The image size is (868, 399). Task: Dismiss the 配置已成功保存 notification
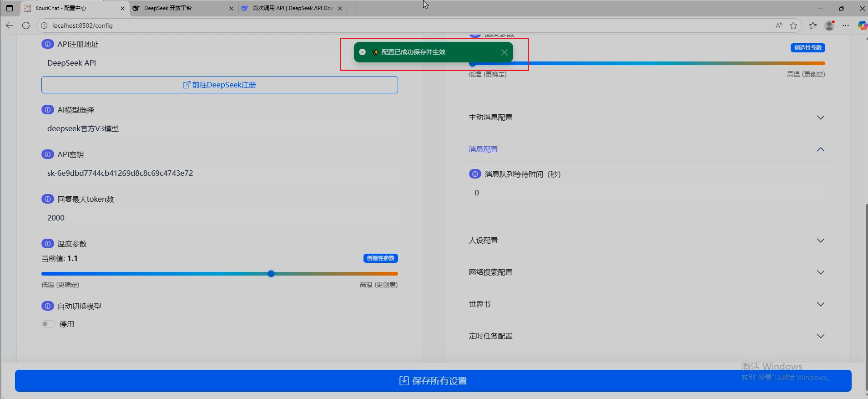pos(504,52)
